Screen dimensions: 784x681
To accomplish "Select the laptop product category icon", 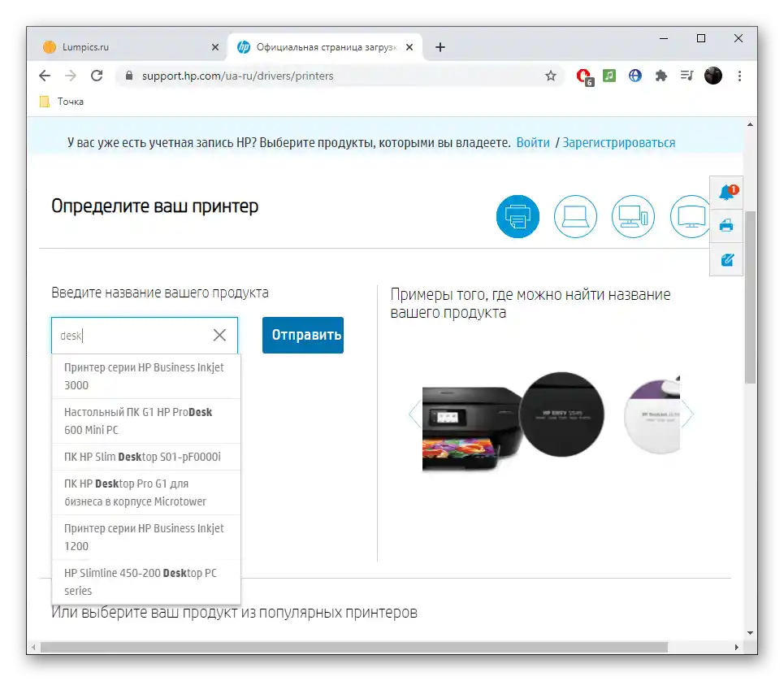I will (x=575, y=216).
